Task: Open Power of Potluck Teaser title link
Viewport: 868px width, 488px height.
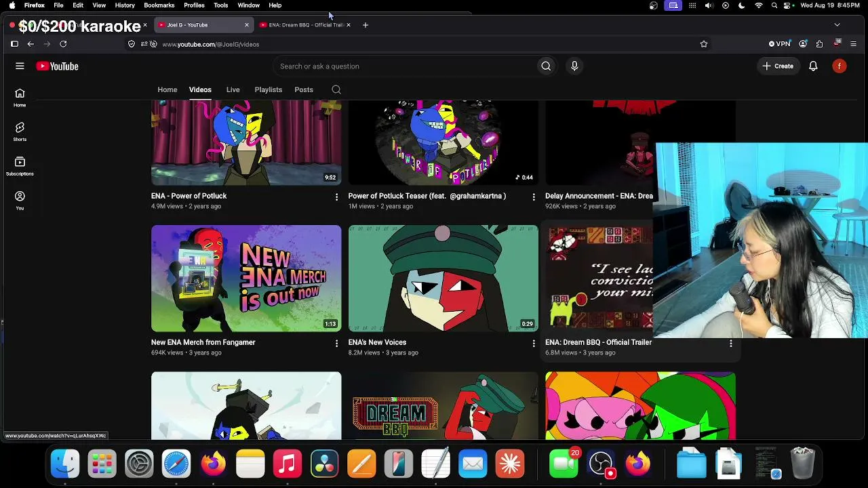Action: [427, 196]
